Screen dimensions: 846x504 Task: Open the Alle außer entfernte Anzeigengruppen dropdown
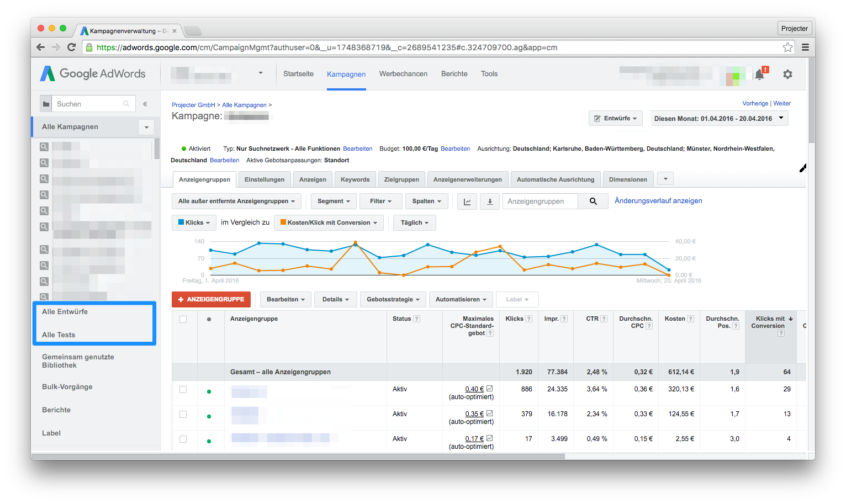[236, 201]
